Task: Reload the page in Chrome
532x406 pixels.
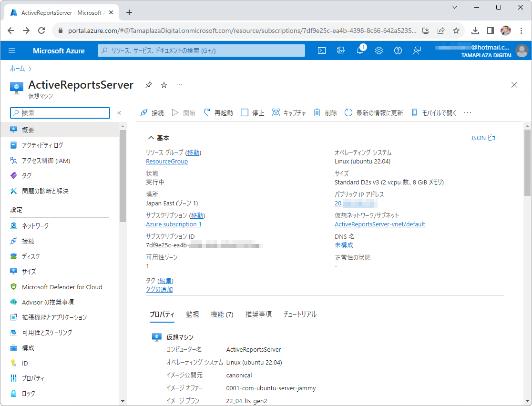Action: pos(41,30)
